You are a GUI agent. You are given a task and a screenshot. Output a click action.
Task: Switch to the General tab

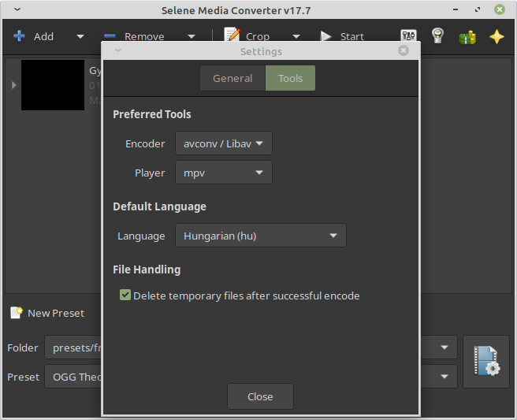(x=232, y=78)
